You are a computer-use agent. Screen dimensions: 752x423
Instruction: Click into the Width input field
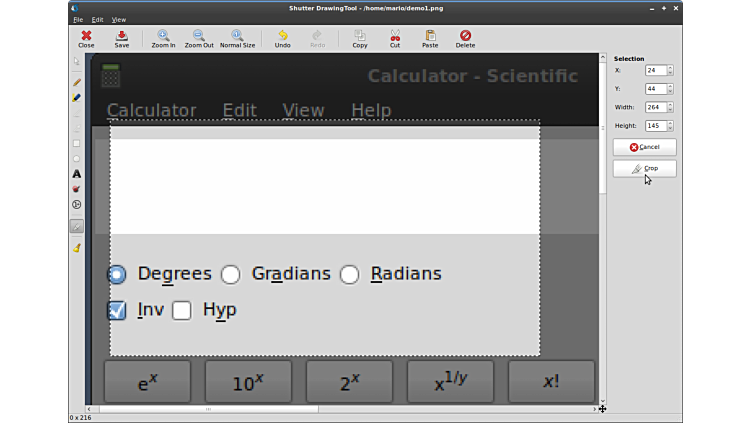[x=655, y=107]
